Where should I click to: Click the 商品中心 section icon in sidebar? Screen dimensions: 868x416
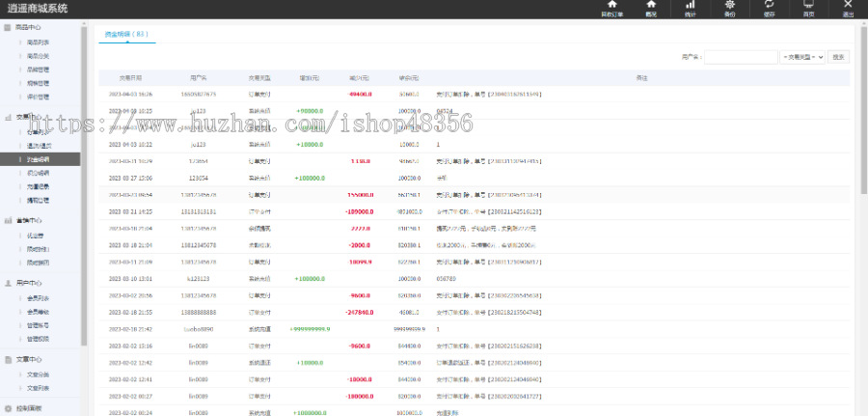click(8, 27)
